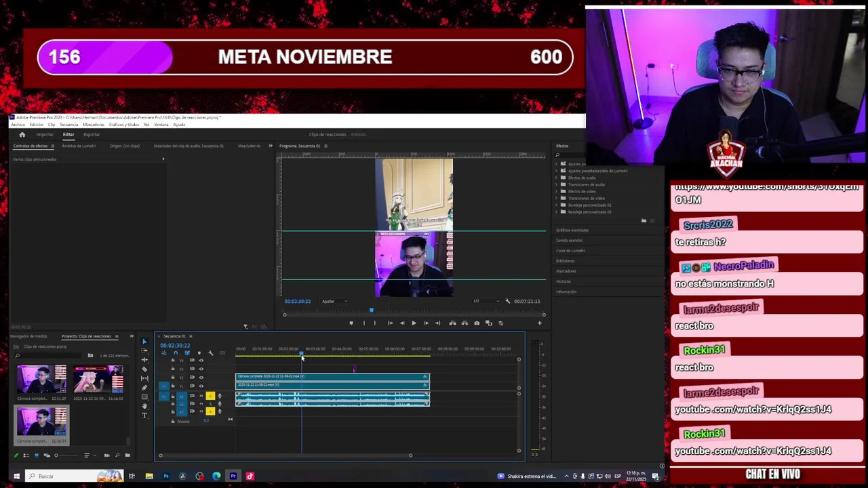Click Play in the Program monitor
The height and width of the screenshot is (488, 868).
tap(414, 323)
